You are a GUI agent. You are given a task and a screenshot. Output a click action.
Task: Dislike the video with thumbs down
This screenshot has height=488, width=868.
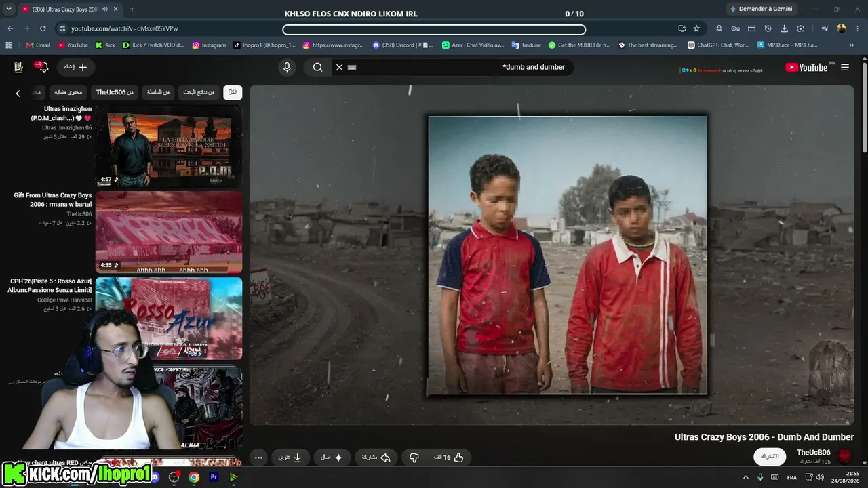(414, 457)
